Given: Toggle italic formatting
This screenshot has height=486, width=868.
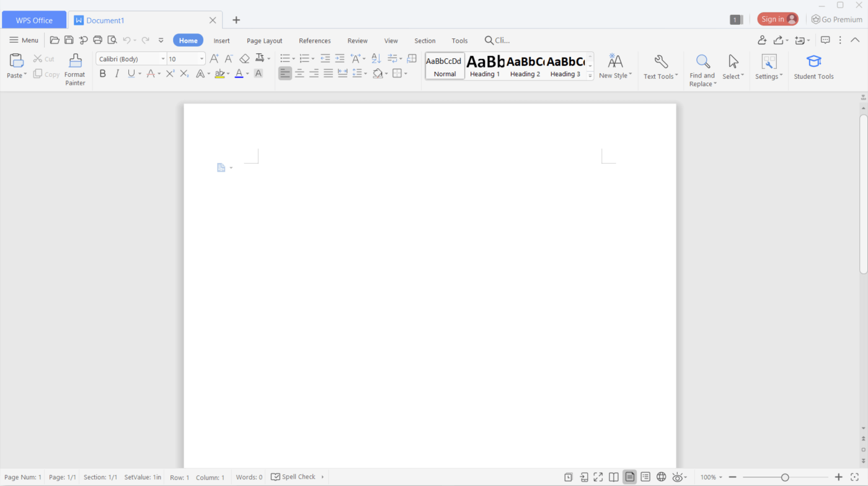Looking at the screenshot, I should 117,73.
